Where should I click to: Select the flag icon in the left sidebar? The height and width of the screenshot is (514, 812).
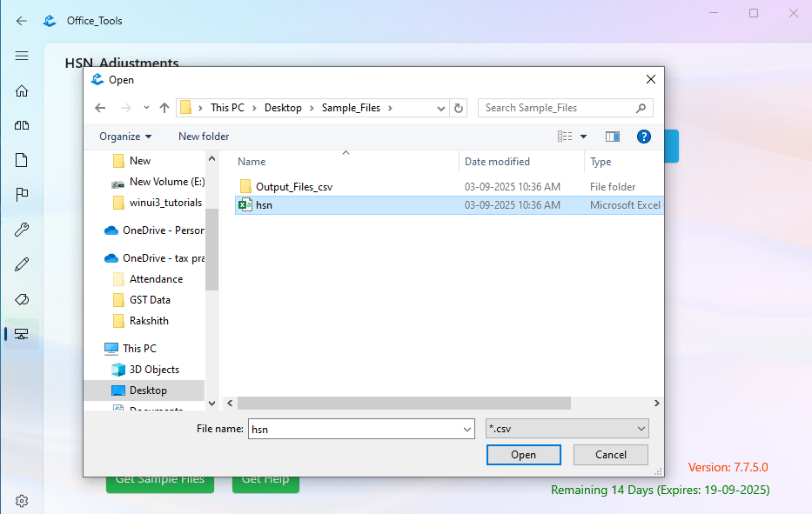22,194
